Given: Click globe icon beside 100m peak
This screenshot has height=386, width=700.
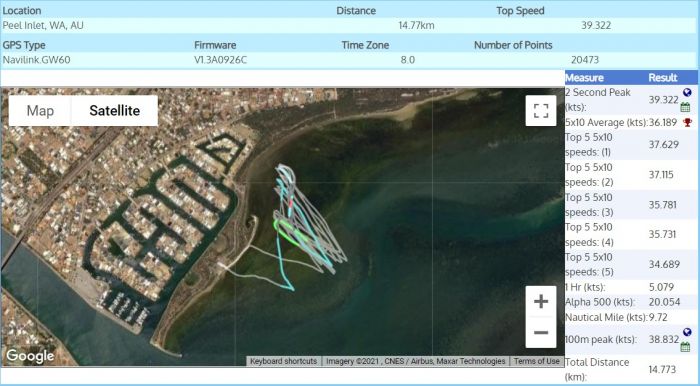Looking at the screenshot, I should tap(687, 332).
